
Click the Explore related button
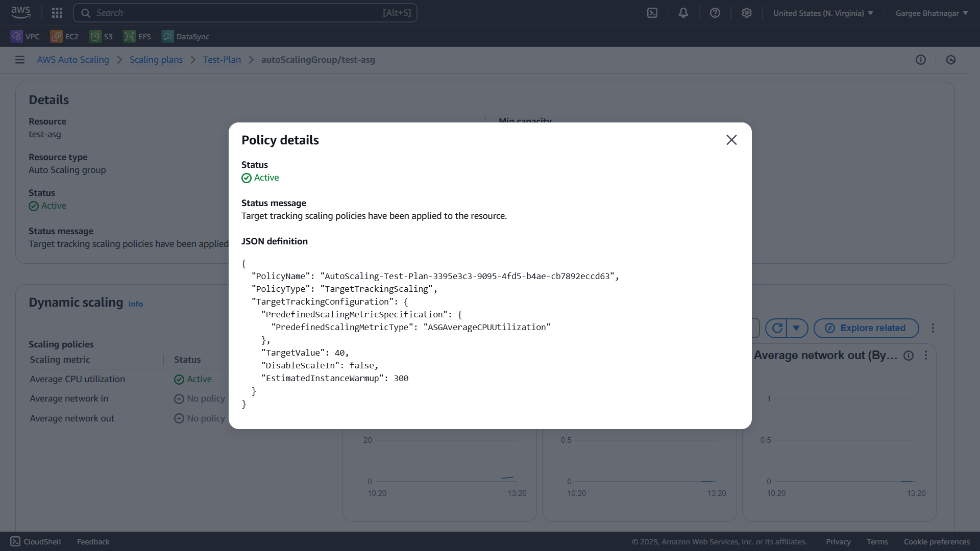[866, 328]
